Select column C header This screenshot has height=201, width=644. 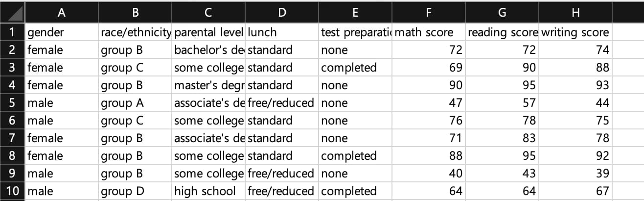(208, 14)
